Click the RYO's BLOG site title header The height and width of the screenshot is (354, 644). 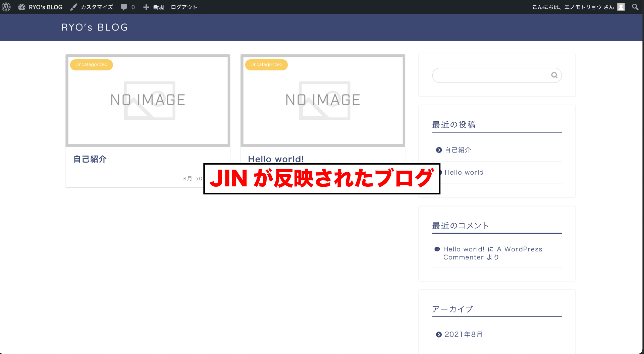click(x=95, y=27)
